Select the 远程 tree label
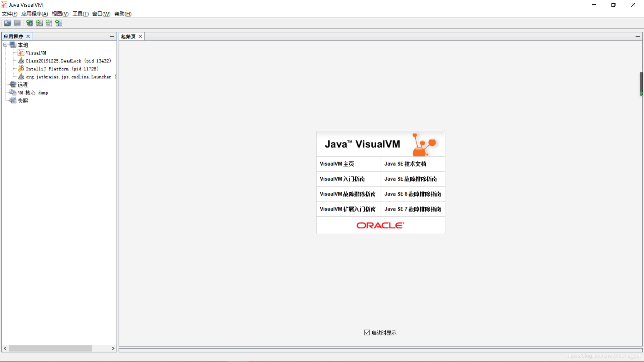The width and height of the screenshot is (644, 362). (x=23, y=85)
